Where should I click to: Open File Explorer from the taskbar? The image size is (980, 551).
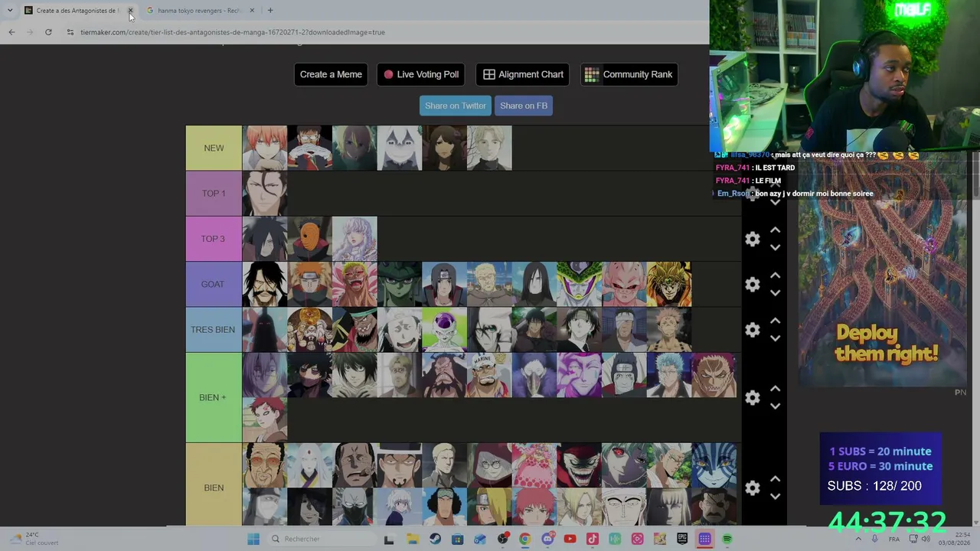[413, 539]
